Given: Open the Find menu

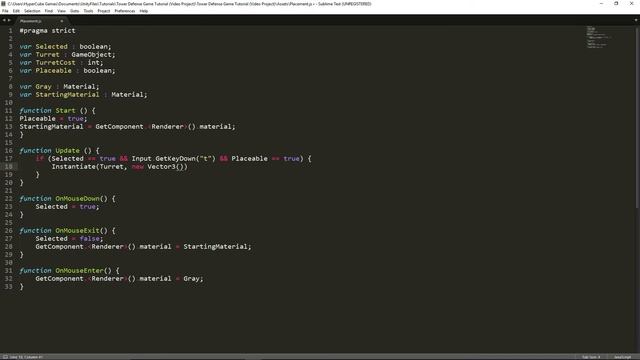Looking at the screenshot, I should (49, 11).
